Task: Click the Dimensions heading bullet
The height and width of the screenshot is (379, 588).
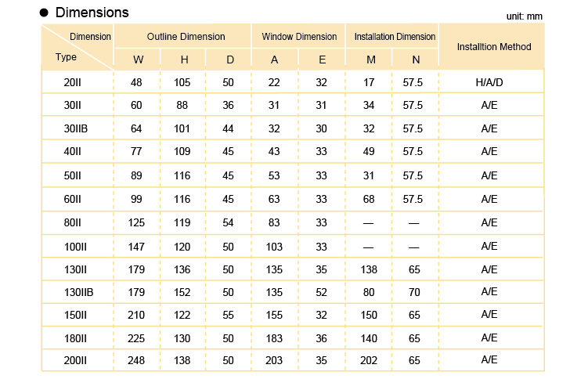Action: 44,13
